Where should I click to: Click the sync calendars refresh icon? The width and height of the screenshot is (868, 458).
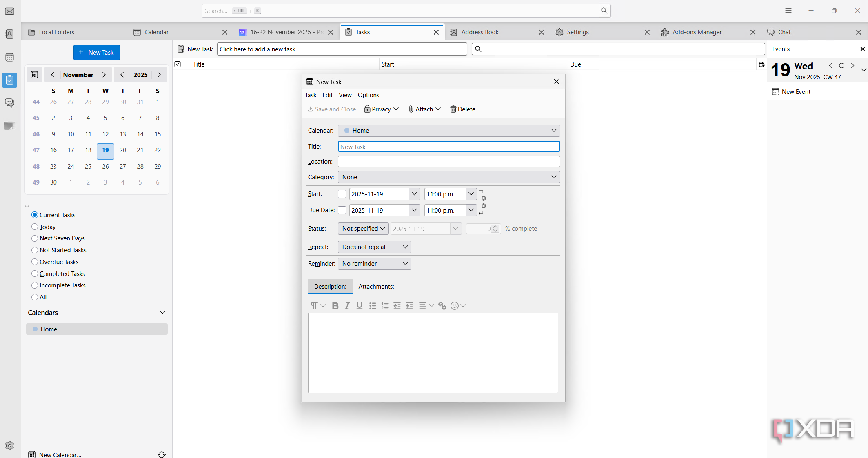pyautogui.click(x=162, y=454)
